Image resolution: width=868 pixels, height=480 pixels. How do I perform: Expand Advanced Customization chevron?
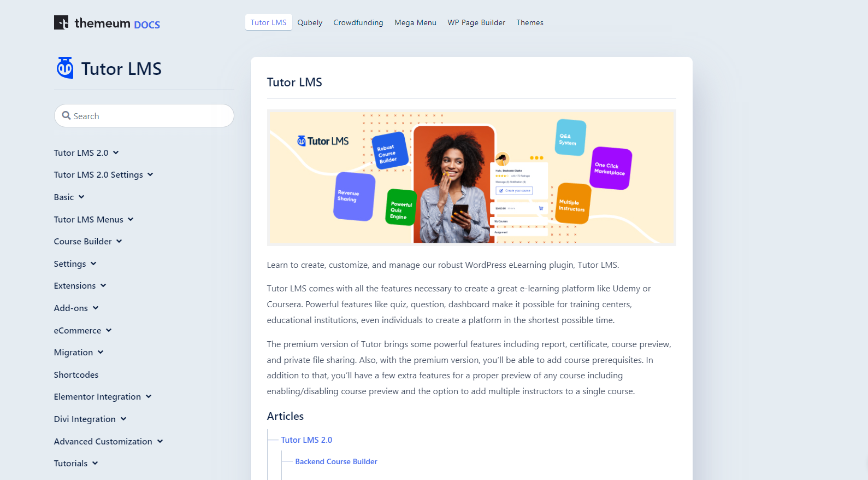pyautogui.click(x=160, y=441)
